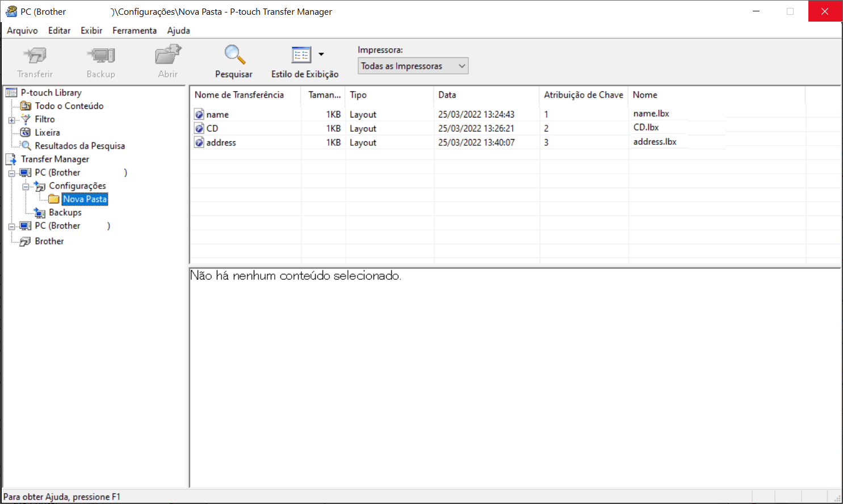This screenshot has height=504, width=843.
Task: Open the Estilo de Exibição dropdown arrow
Action: (321, 54)
